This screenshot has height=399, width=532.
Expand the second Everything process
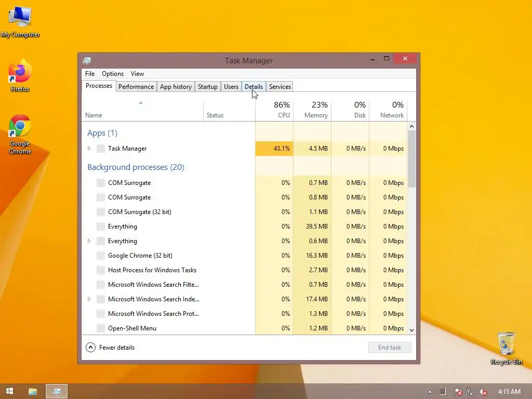[x=89, y=241]
